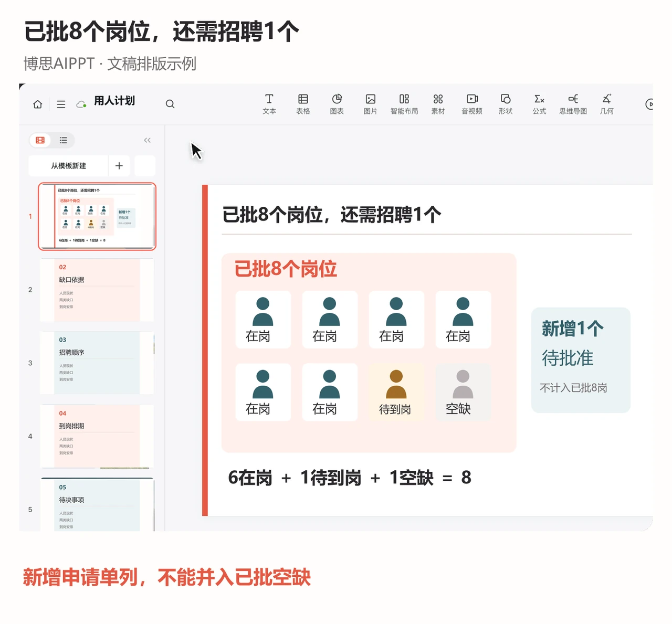This screenshot has height=624, width=672.
Task: Open the 素材 assets library
Action: click(x=438, y=104)
